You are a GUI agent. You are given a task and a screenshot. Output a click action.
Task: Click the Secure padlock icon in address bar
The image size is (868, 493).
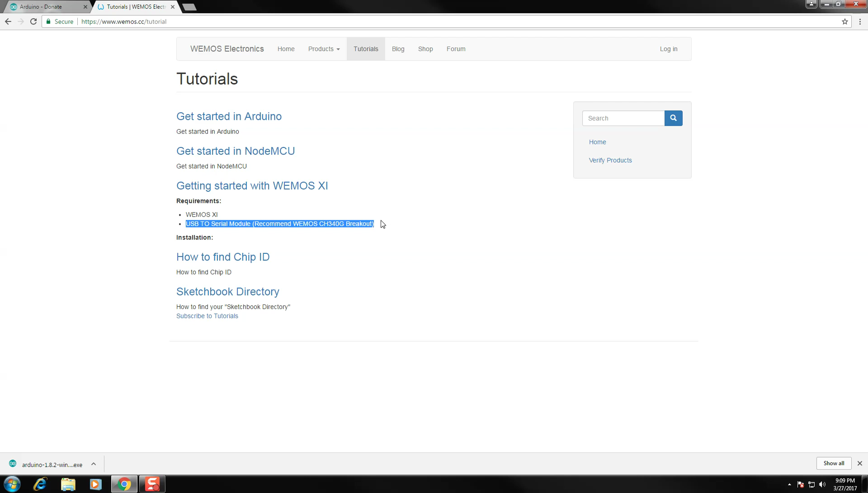[48, 21]
